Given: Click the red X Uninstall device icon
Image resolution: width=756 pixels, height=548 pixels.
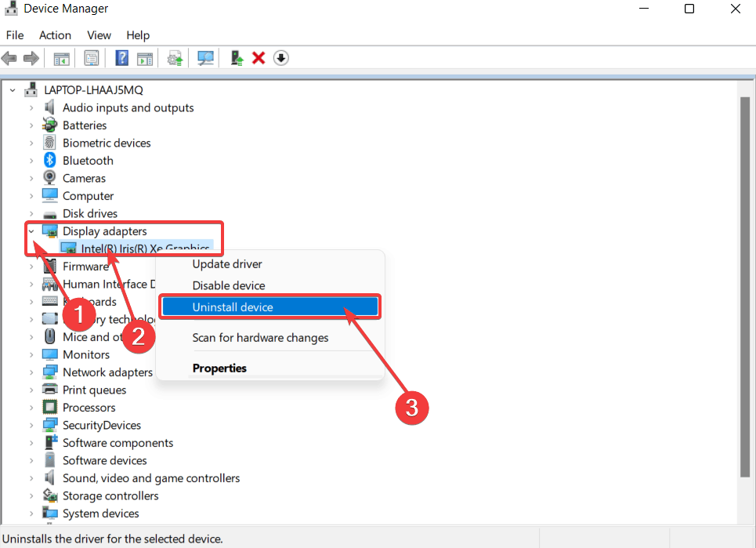Looking at the screenshot, I should pyautogui.click(x=259, y=58).
